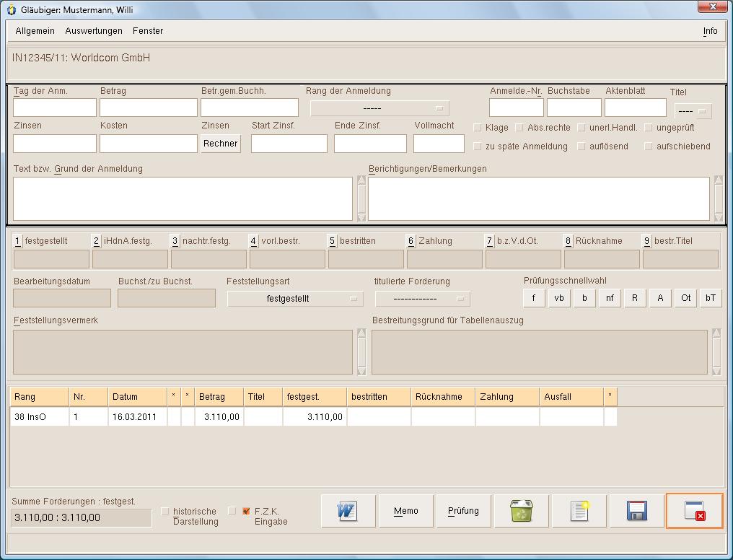Click the Kosten input field
The height and width of the screenshot is (560, 733).
pyautogui.click(x=149, y=144)
